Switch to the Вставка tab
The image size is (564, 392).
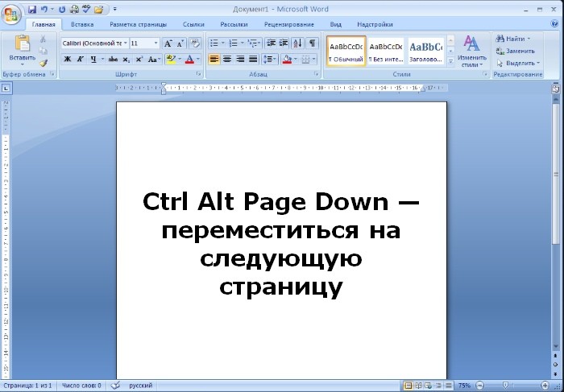tap(81, 25)
